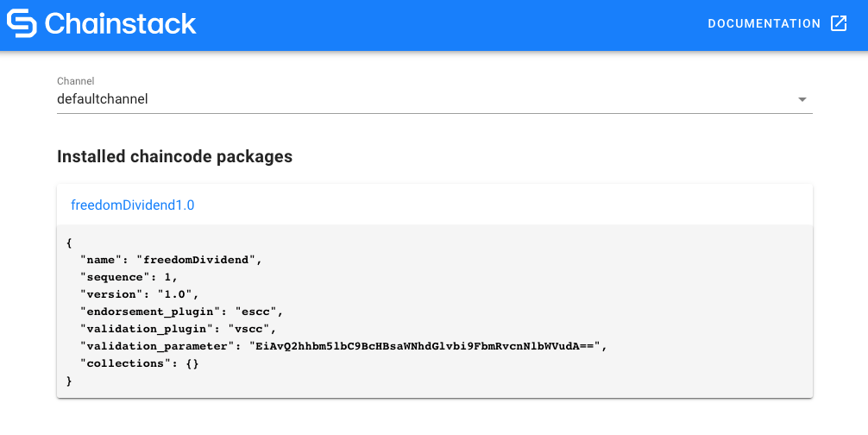Click the closing brace of the JSON

[x=69, y=381]
